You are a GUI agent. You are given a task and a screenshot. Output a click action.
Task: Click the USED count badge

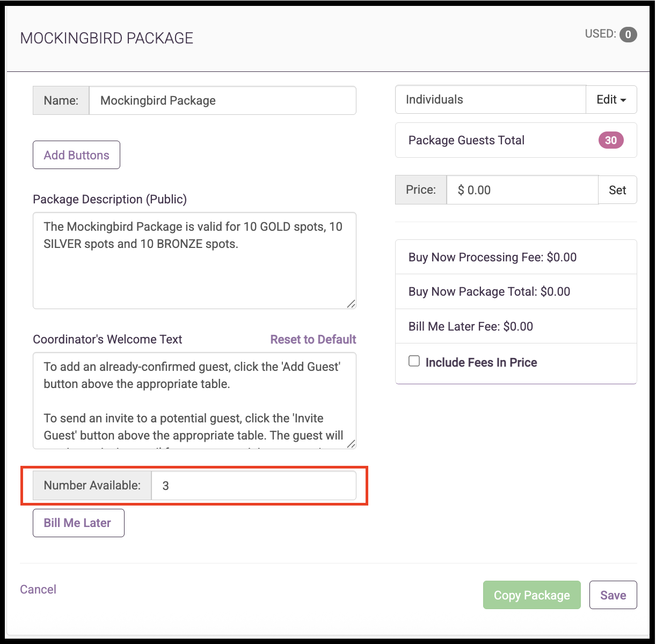(x=628, y=34)
